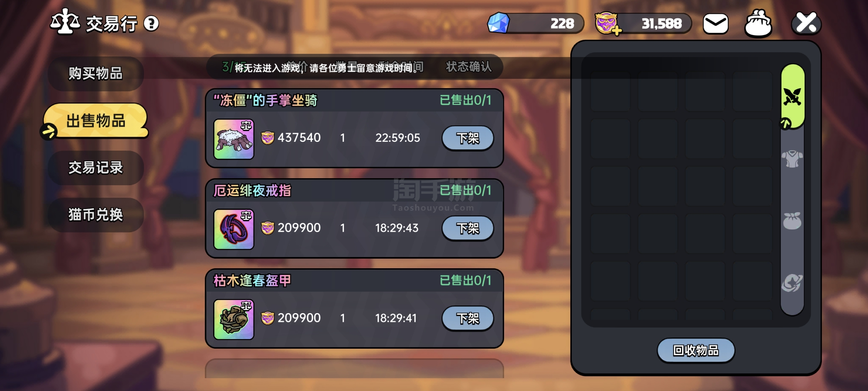Open the mail envelope icon

coord(715,23)
